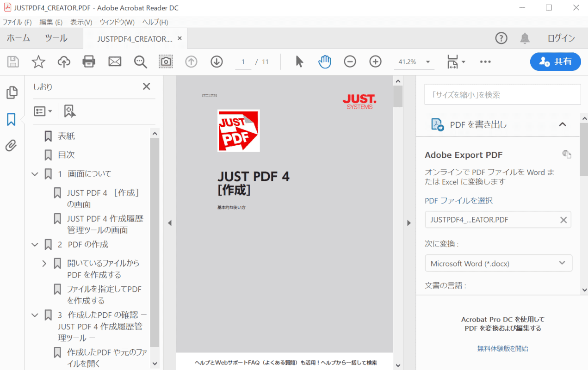Switch to the ツール tab
Viewport: 588px width, 370px height.
pyautogui.click(x=56, y=38)
